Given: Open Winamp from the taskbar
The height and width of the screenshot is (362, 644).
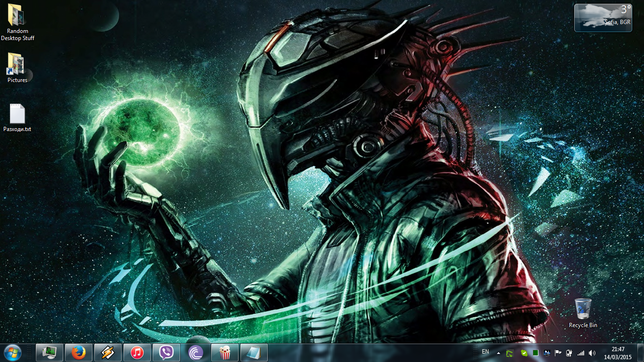Looking at the screenshot, I should [108, 353].
